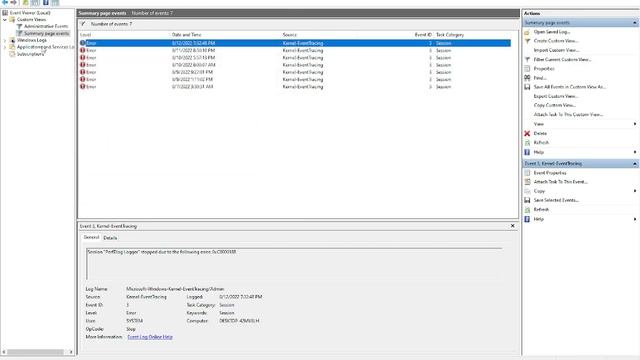Viewport: 640px width, 360px height.
Task: Save All Events in Custom View As
Action: point(569,87)
